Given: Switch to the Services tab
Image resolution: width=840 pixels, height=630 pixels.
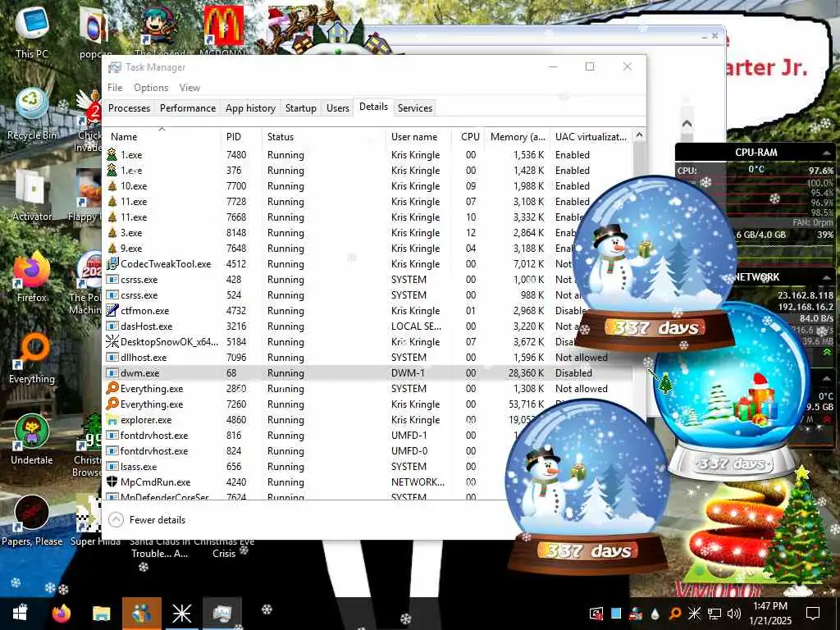Looking at the screenshot, I should [414, 108].
